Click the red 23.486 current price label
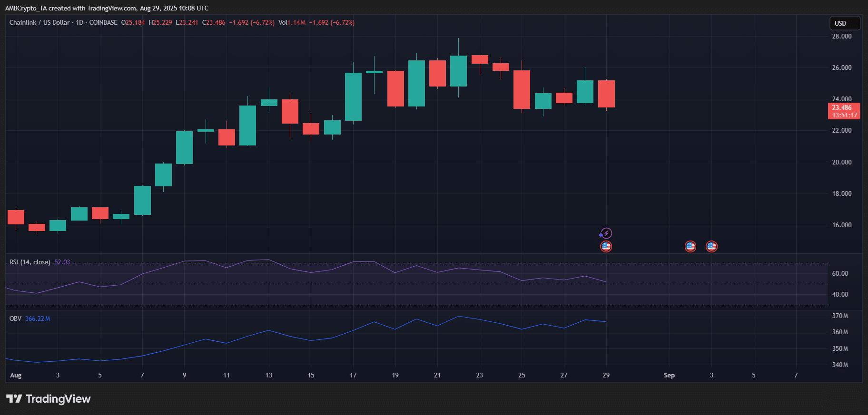 [844, 111]
